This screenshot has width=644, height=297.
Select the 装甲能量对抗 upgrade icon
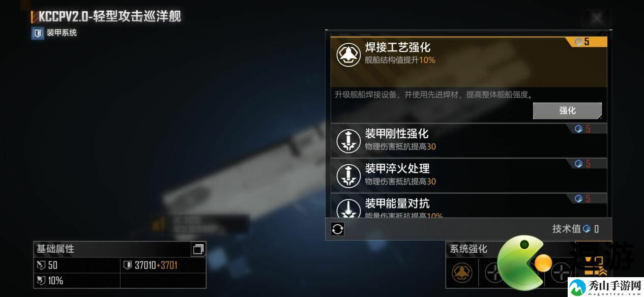pos(348,207)
